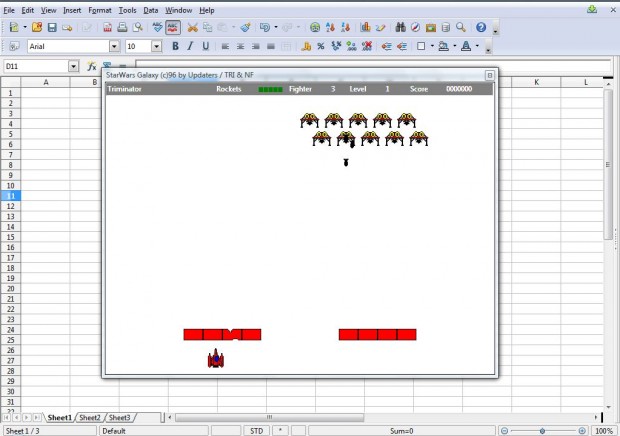Switch to the Sheet3 tab
Image resolution: width=620 pixels, height=436 pixels.
[x=119, y=417]
